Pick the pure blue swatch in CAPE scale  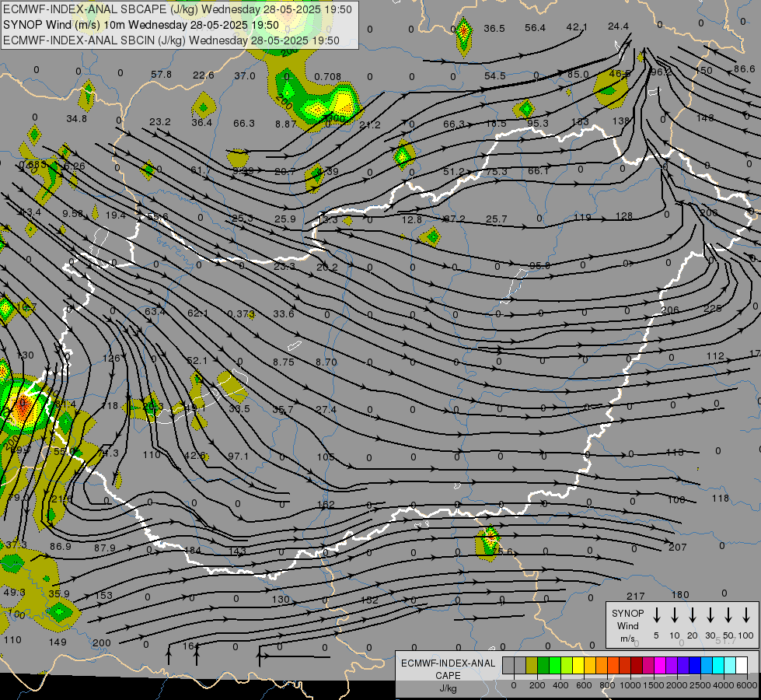pos(695,665)
